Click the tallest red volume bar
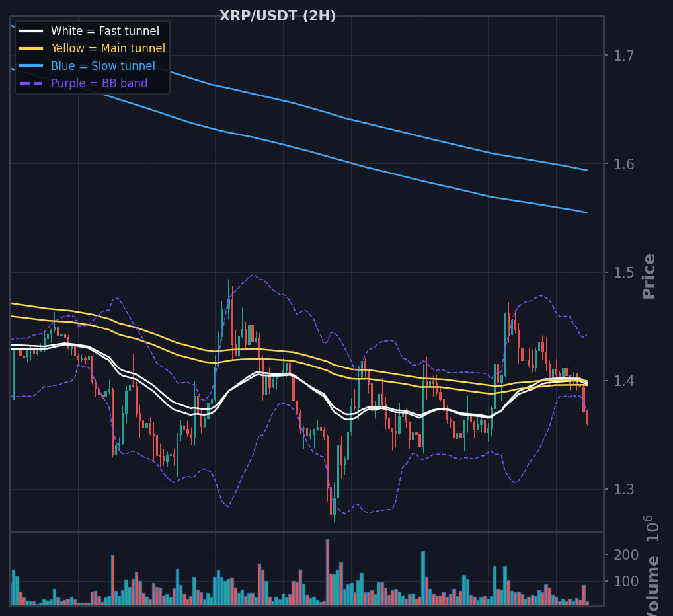The image size is (673, 616). click(327, 572)
